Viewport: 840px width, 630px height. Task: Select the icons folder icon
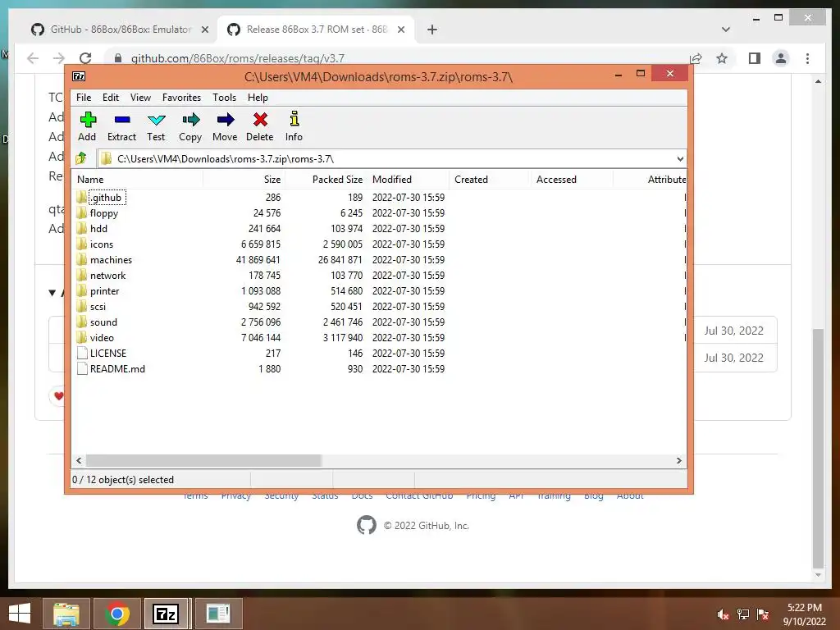pos(81,244)
